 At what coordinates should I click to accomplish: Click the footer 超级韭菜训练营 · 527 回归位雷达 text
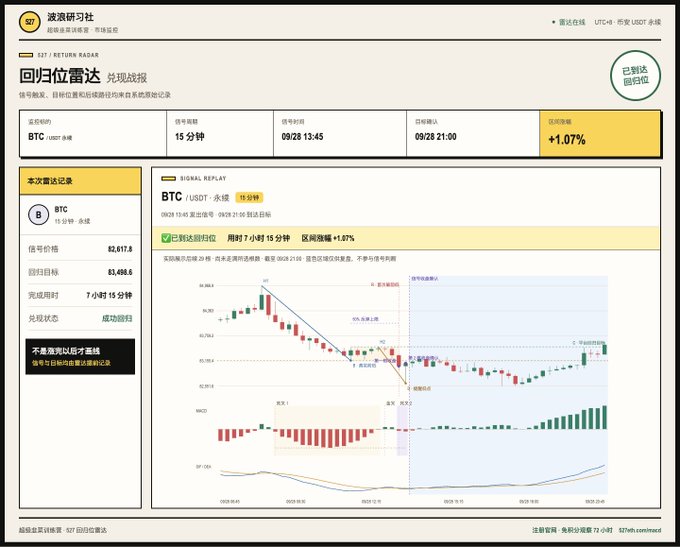(62, 530)
